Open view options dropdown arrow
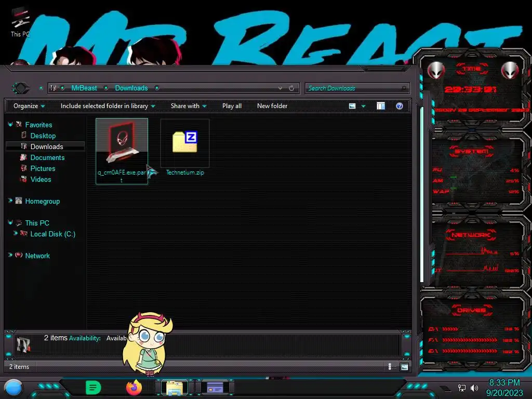Viewport: 532px width, 399px height. pyautogui.click(x=363, y=106)
